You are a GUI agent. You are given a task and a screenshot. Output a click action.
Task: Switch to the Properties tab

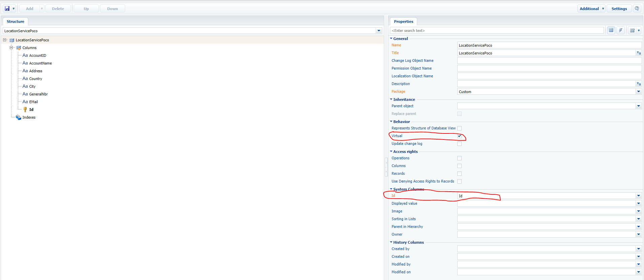tap(403, 22)
